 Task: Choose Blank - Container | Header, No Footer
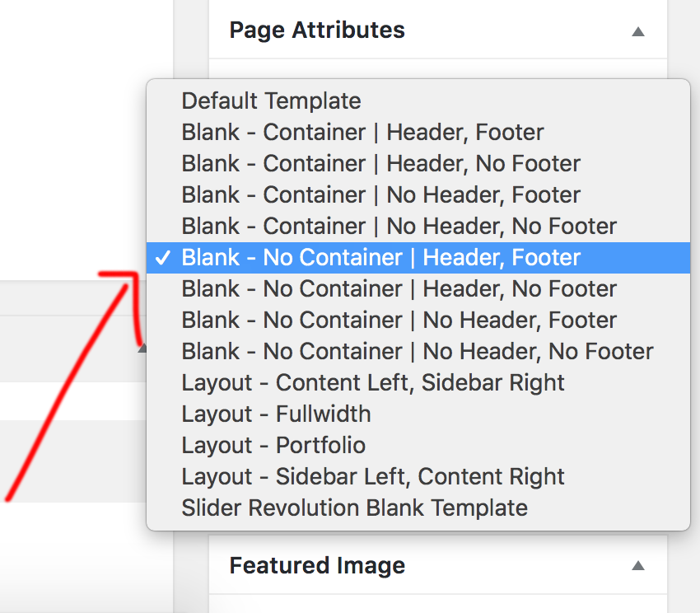coord(418,163)
